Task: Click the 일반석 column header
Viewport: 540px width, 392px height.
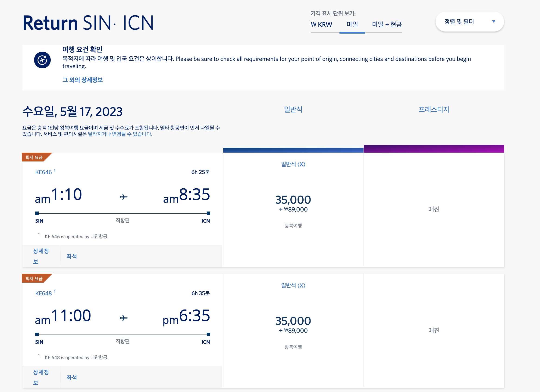Action: [293, 110]
